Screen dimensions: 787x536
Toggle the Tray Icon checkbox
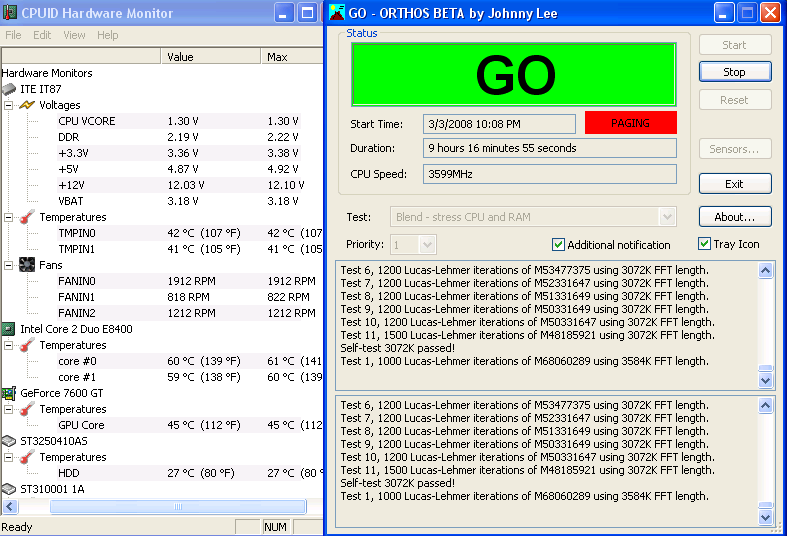point(704,244)
